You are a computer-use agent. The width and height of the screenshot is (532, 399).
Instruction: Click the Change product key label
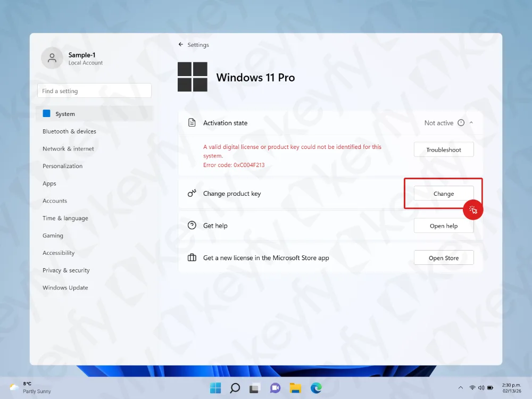232,194
